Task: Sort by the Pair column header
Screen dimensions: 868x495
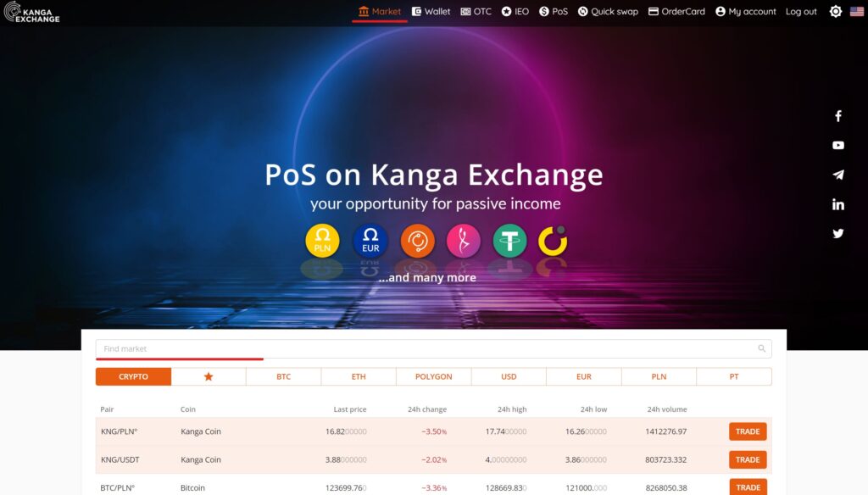Action: coord(107,409)
